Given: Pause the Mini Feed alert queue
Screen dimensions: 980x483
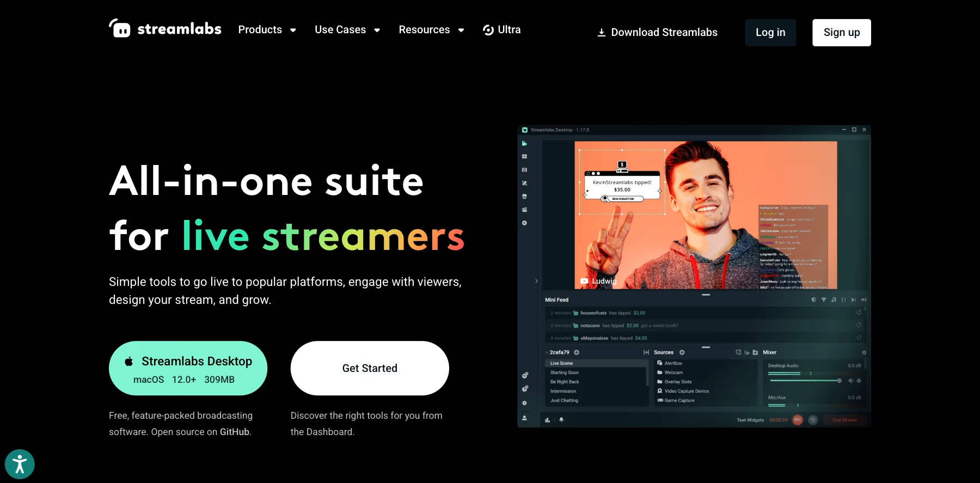Looking at the screenshot, I should click(844, 299).
